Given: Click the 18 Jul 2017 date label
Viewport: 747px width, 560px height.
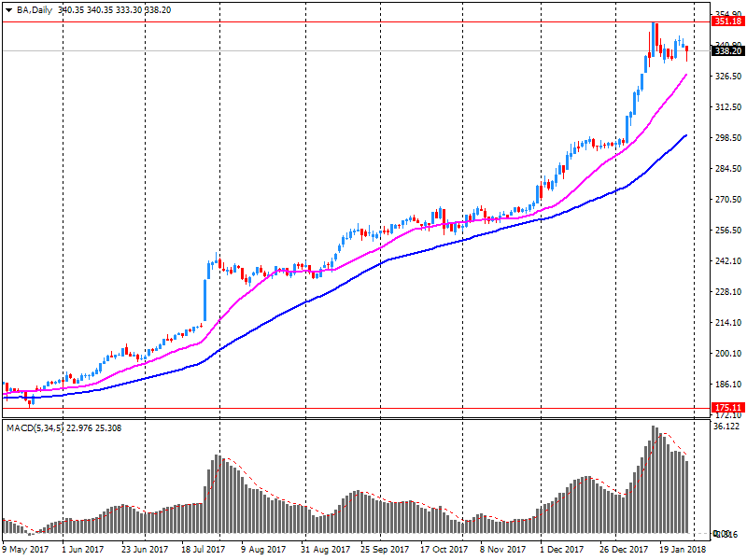Looking at the screenshot, I should [203, 550].
